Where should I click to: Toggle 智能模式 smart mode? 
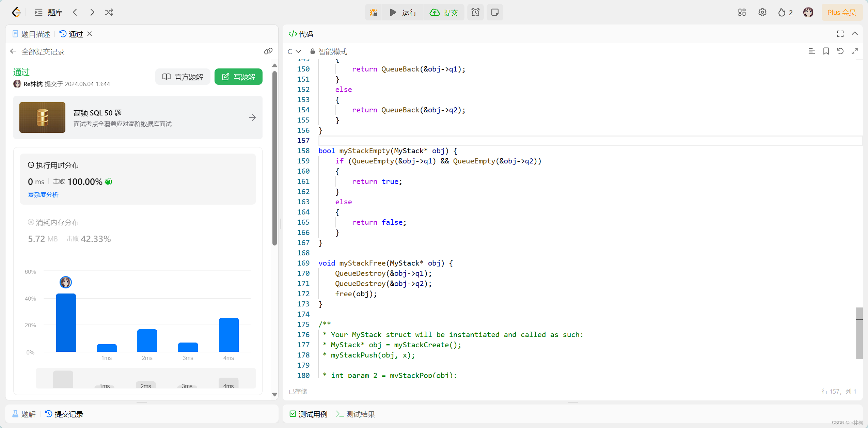click(x=329, y=51)
